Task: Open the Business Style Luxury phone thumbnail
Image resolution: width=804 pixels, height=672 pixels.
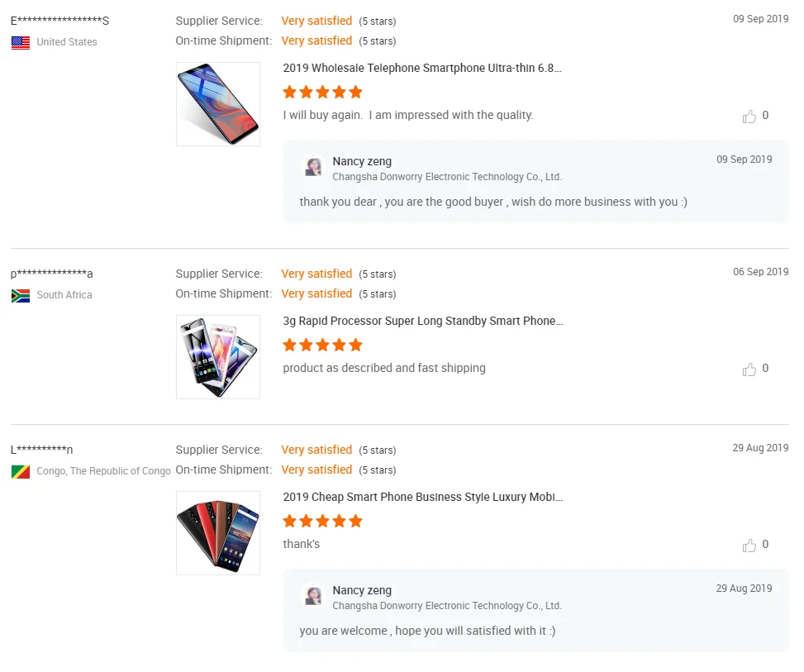Action: pos(218,533)
